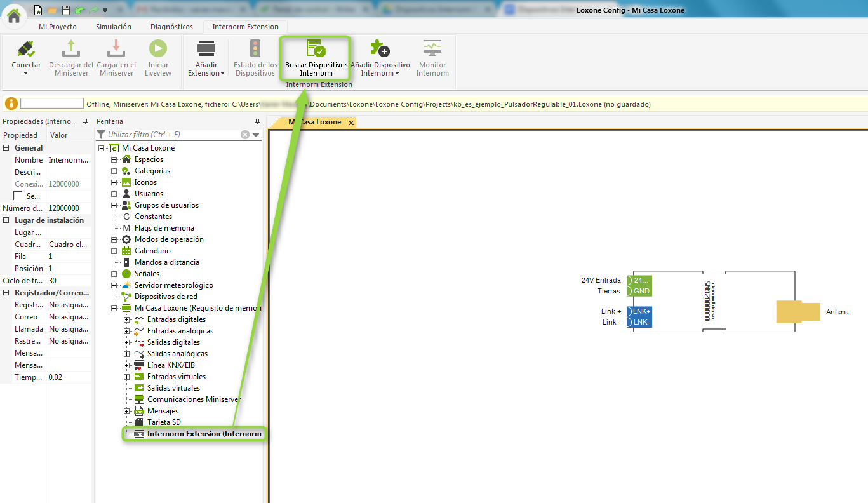Image resolution: width=868 pixels, height=503 pixels.
Task: Open the Diagnósticos ribbon tab
Action: 171,27
